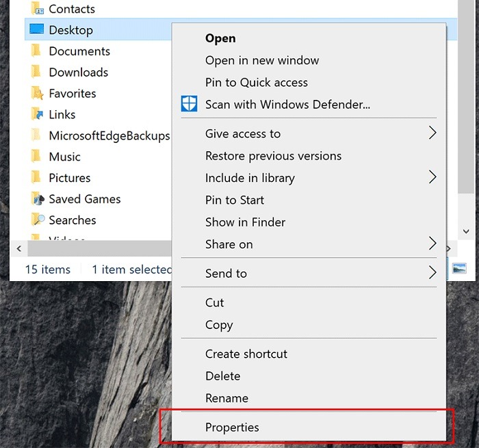479x448 pixels.
Task: Click the Searches magnifier folder icon
Action: [x=38, y=220]
